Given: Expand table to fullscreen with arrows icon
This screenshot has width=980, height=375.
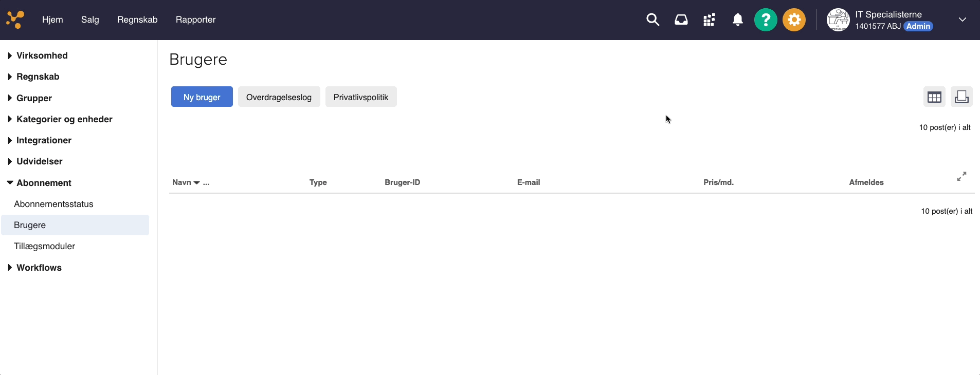Looking at the screenshot, I should click(x=961, y=177).
